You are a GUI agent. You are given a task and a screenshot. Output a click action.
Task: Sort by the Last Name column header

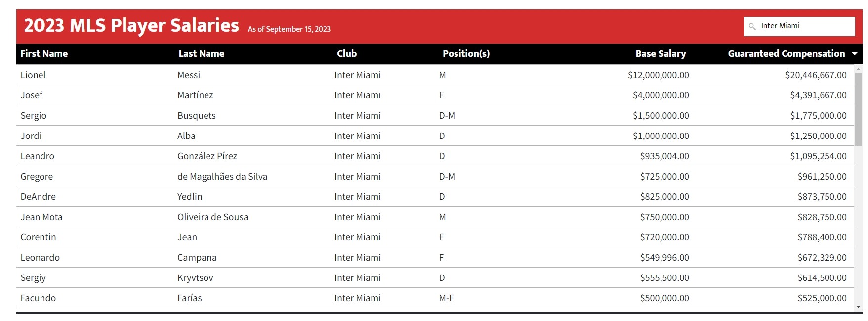coord(202,54)
